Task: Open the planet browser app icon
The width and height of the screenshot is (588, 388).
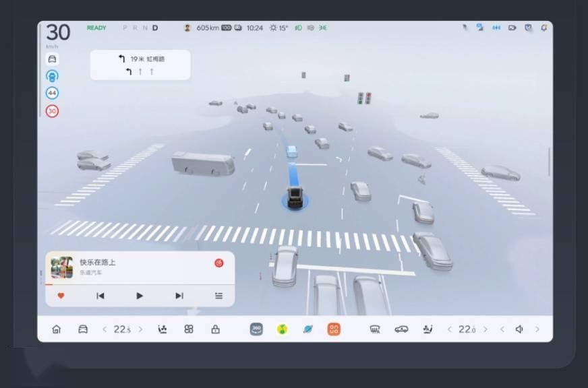Action: pyautogui.click(x=308, y=329)
